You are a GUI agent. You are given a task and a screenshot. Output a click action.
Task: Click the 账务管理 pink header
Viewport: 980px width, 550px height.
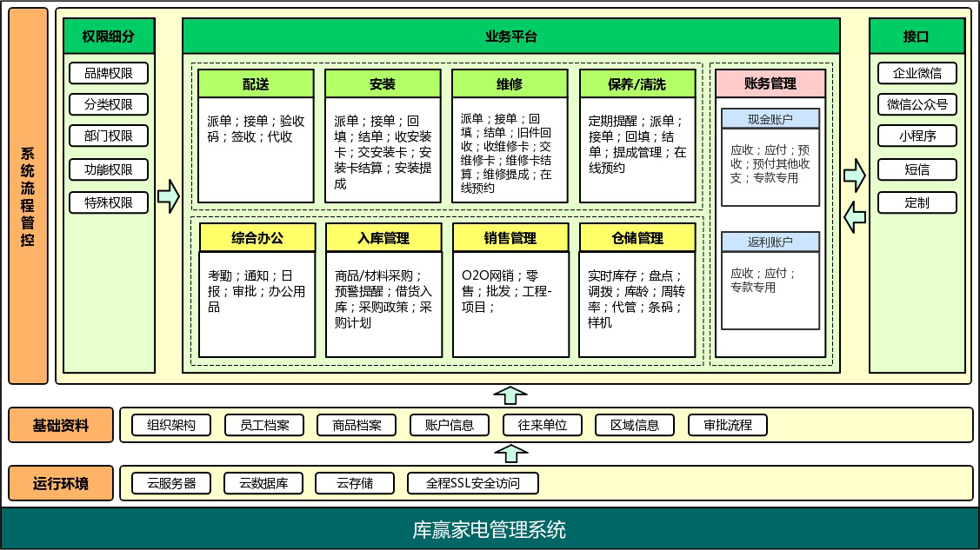(x=770, y=83)
